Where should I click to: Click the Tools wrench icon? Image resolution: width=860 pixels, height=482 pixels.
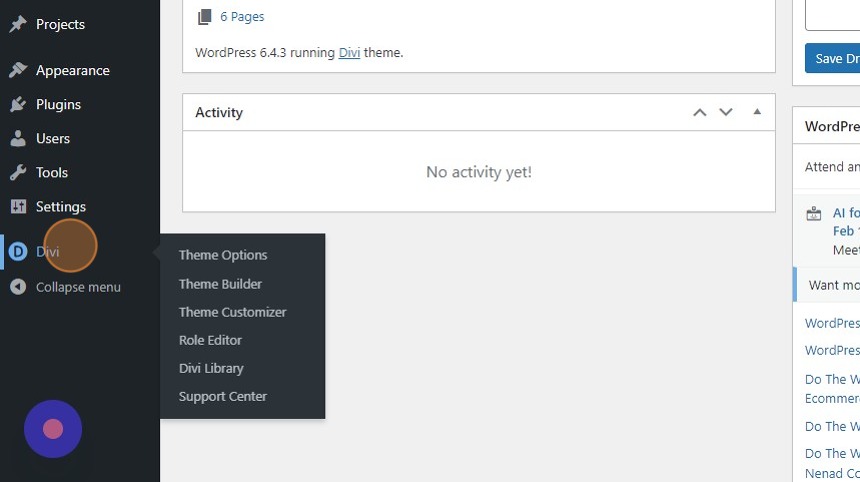(17, 173)
